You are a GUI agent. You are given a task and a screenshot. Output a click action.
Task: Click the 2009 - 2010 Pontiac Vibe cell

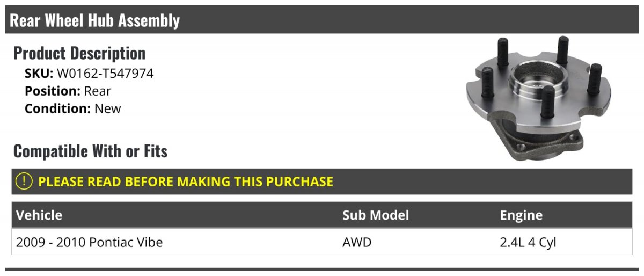tap(89, 242)
